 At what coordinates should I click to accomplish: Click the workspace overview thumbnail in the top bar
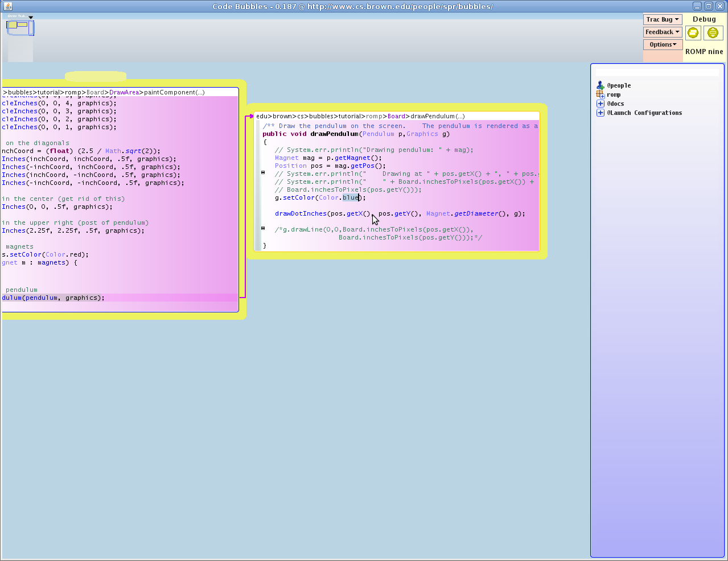pyautogui.click(x=20, y=27)
